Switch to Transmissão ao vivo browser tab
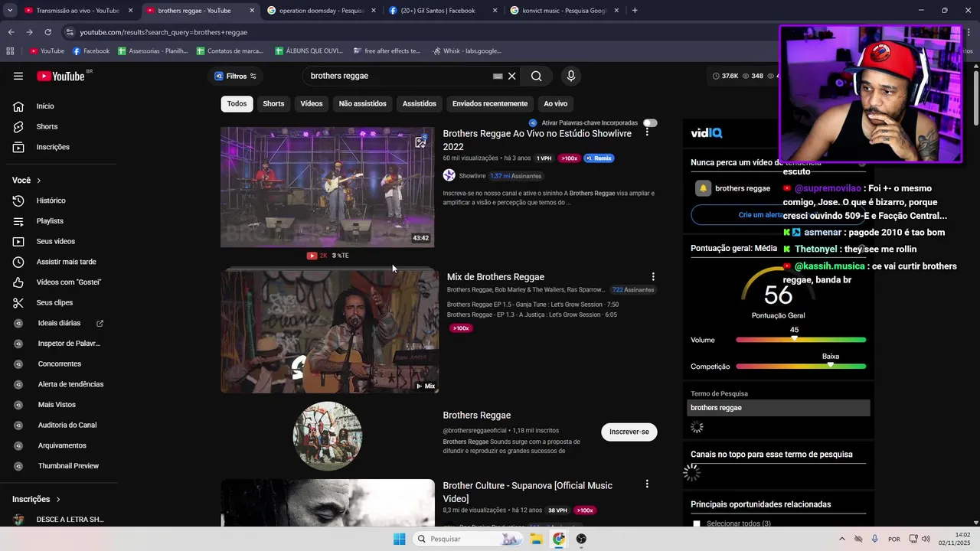 (x=77, y=11)
